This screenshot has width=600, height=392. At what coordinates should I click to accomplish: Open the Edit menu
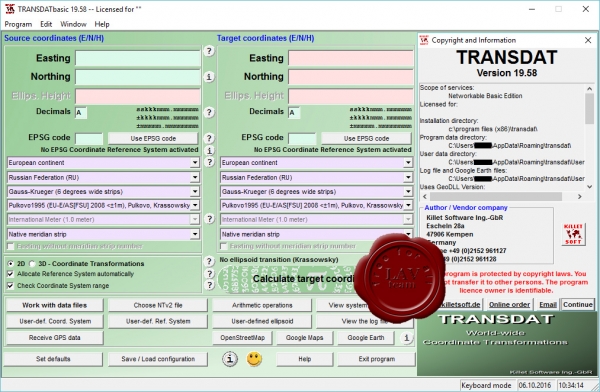click(x=46, y=24)
